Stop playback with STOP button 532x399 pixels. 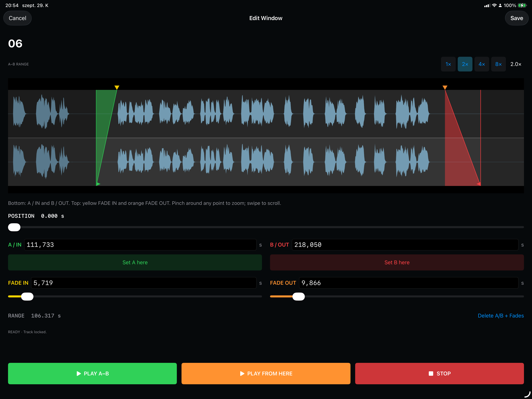[x=439, y=374]
